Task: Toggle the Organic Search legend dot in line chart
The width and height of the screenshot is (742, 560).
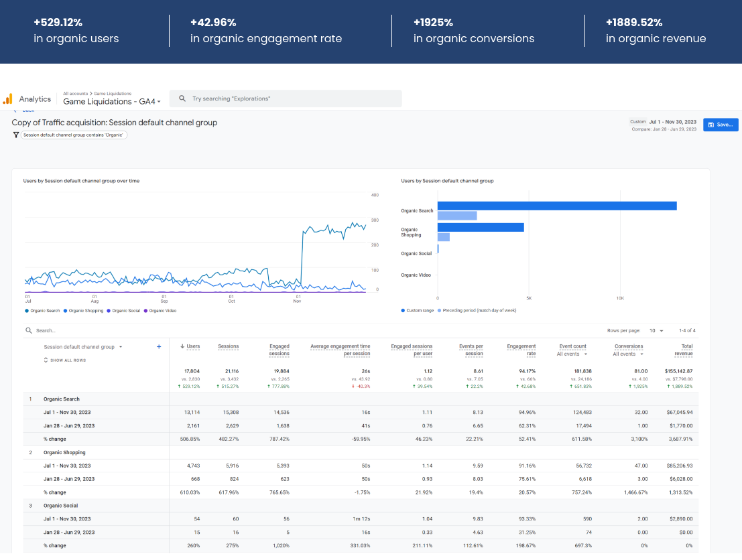Action: 27,311
